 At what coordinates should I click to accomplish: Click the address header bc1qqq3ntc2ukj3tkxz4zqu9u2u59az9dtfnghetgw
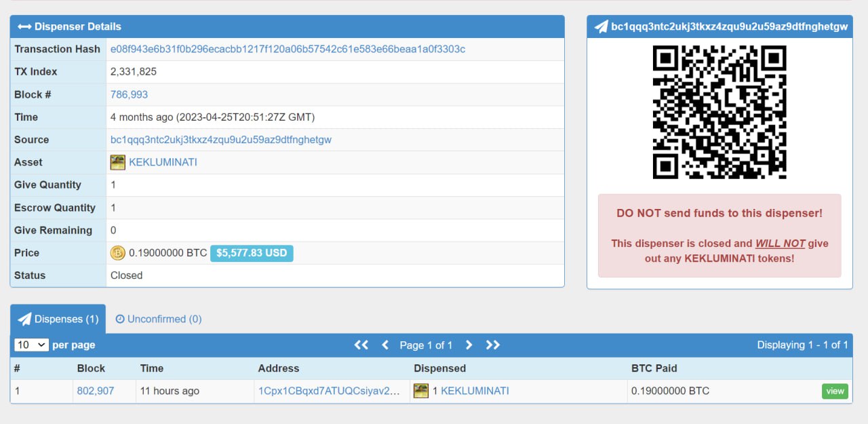(x=730, y=26)
